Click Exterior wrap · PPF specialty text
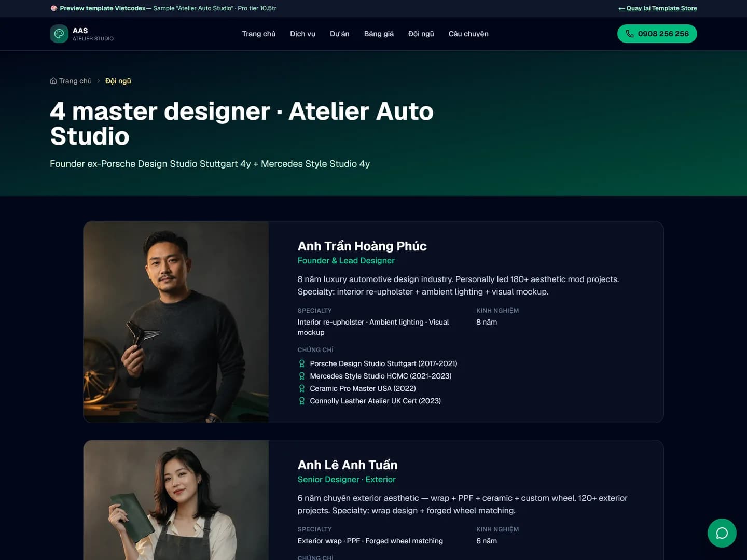Image resolution: width=747 pixels, height=560 pixels. [x=370, y=541]
